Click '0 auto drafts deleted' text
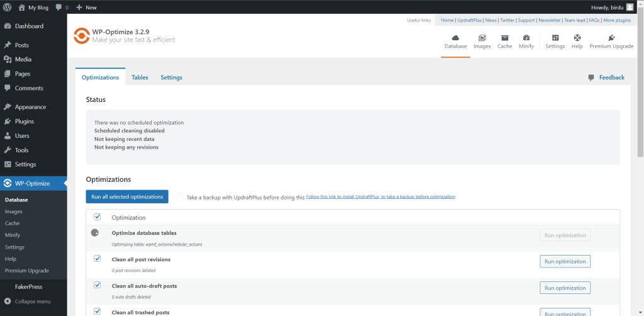644x316 pixels. tap(131, 296)
